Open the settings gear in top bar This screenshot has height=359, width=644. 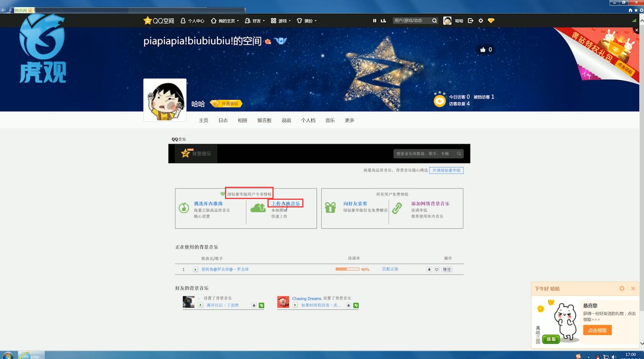[481, 21]
